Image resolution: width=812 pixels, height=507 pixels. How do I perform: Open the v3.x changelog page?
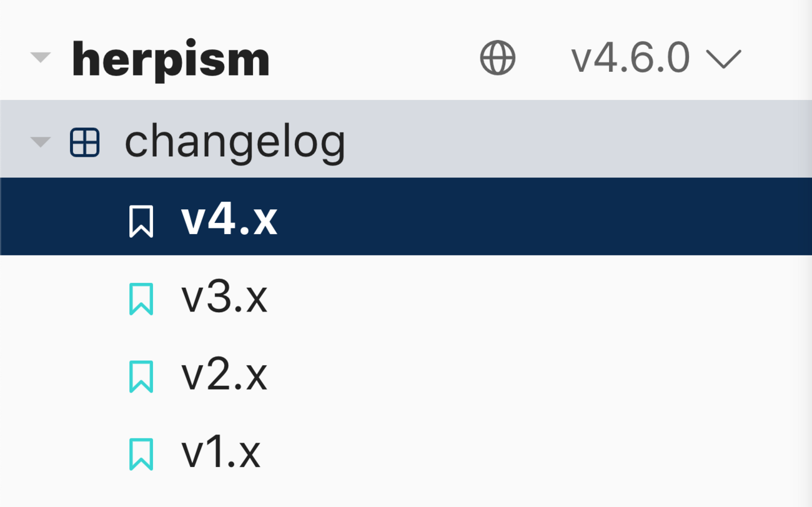224,297
